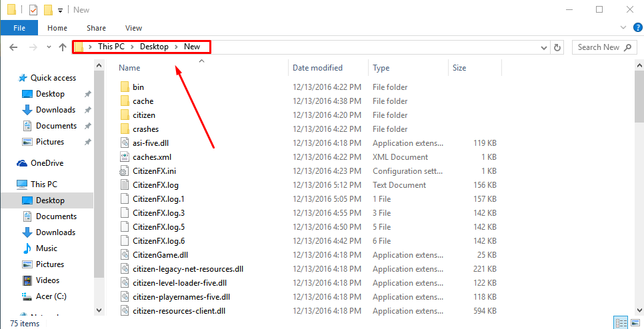Click the CitizenGame.dll file icon
Viewport: 644px width, 329px height.
coord(125,255)
